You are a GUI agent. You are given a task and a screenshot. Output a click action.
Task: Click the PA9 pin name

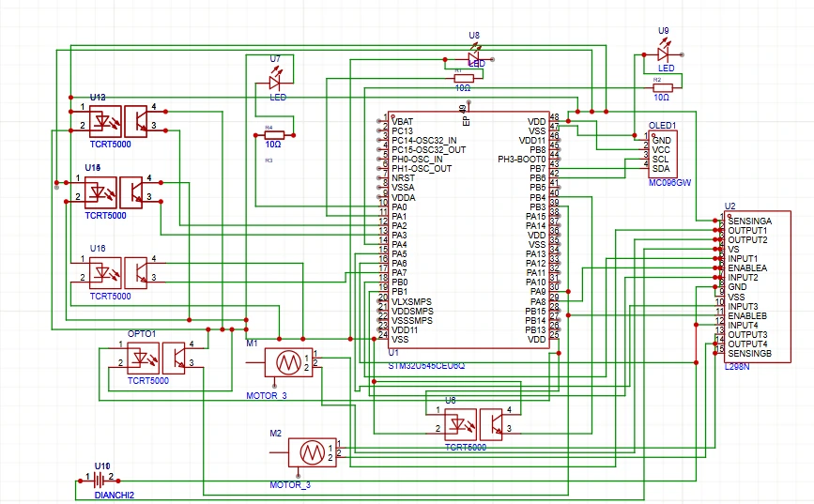[538, 292]
